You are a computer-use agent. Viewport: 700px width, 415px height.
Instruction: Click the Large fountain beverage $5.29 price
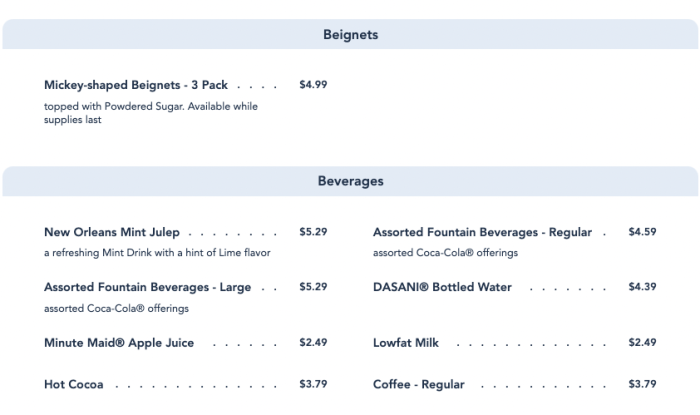click(x=313, y=286)
